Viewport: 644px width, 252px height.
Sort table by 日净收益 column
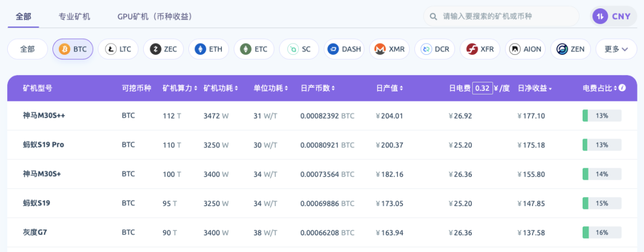coord(534,88)
